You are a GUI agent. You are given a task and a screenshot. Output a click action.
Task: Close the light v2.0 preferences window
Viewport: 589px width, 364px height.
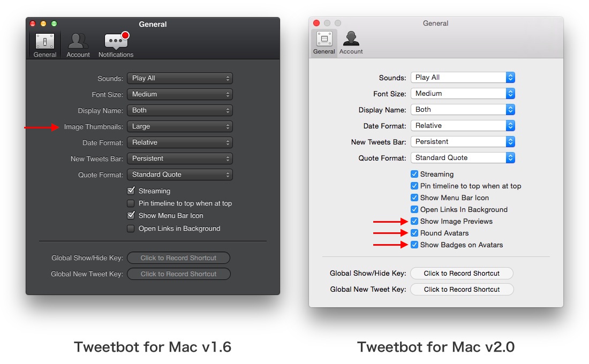(x=316, y=23)
